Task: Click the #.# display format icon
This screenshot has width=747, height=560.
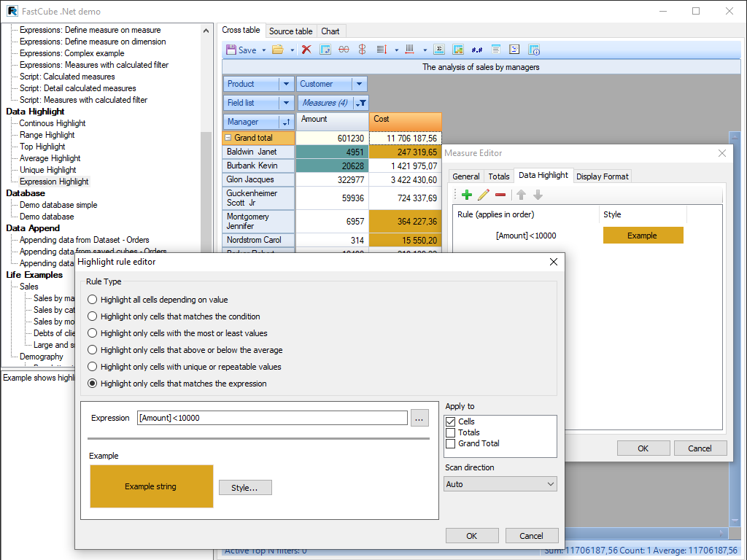Action: click(477, 50)
